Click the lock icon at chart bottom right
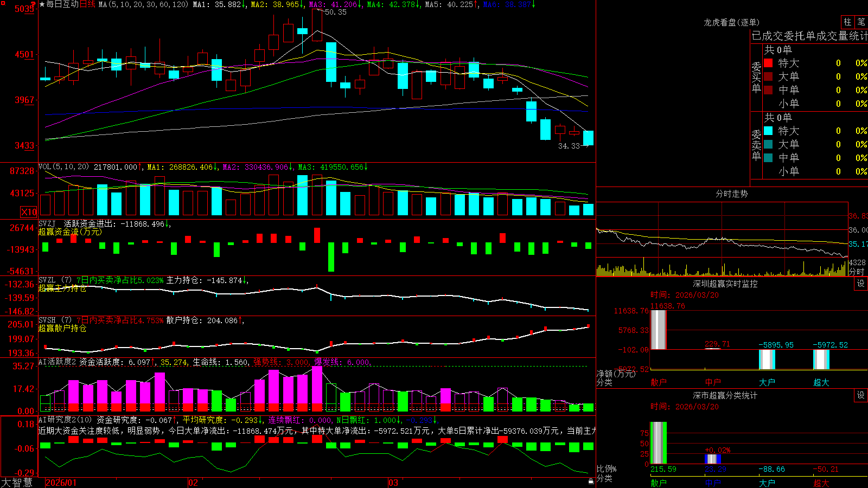 tap(591, 481)
